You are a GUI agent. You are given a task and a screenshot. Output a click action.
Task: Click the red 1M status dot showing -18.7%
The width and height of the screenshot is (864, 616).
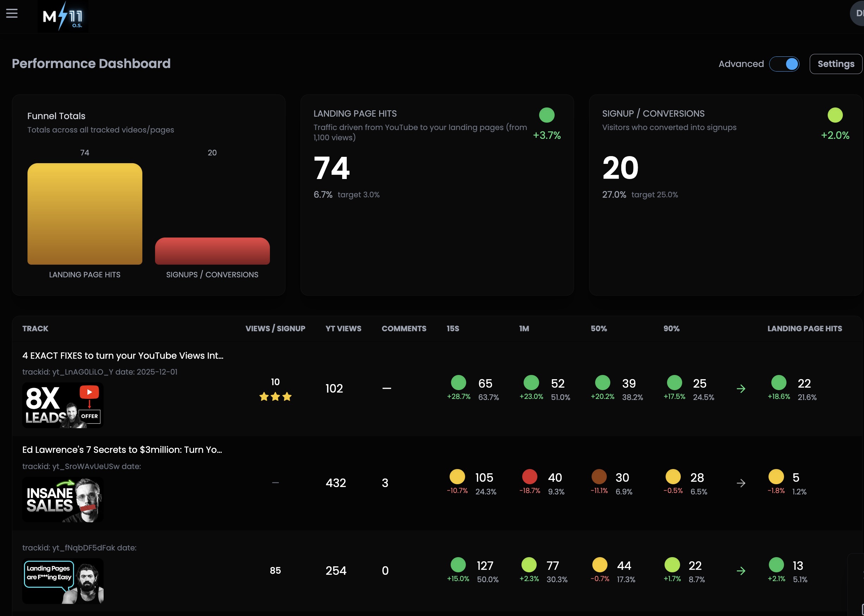530,477
